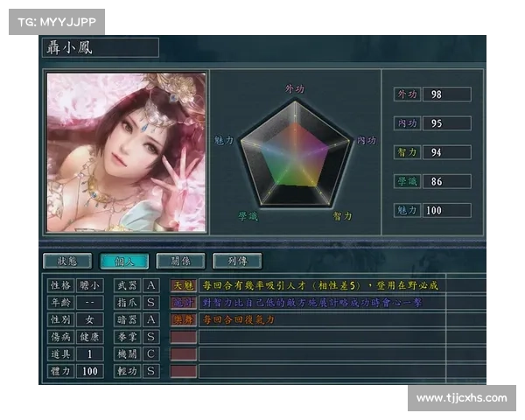Click the 外功 stat label on right panel
This screenshot has width=525, height=420.
pos(407,94)
